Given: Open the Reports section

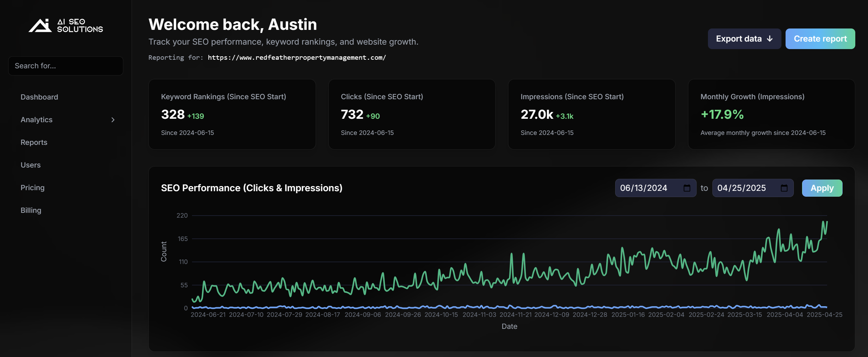Looking at the screenshot, I should (34, 142).
